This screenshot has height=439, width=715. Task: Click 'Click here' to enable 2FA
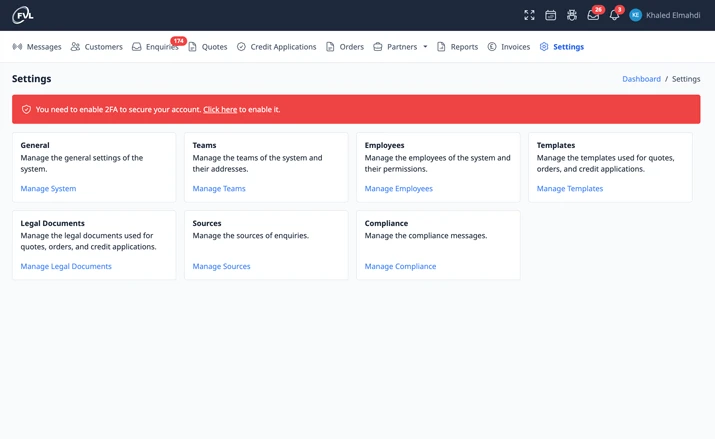pyautogui.click(x=220, y=109)
